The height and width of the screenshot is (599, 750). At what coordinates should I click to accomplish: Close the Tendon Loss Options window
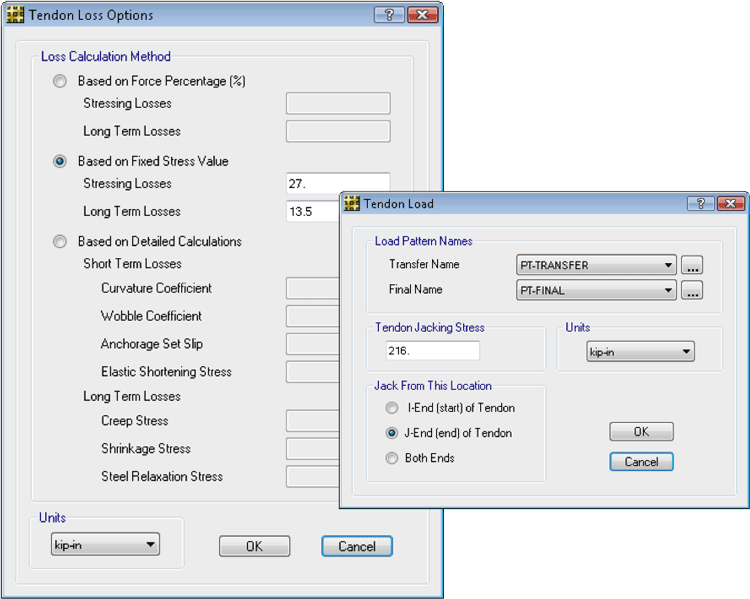pos(422,15)
